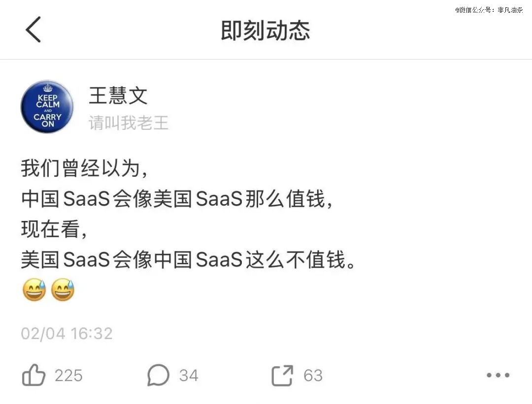This screenshot has height=404, width=532.
Task: Click the 225 likes count
Action: coord(68,375)
